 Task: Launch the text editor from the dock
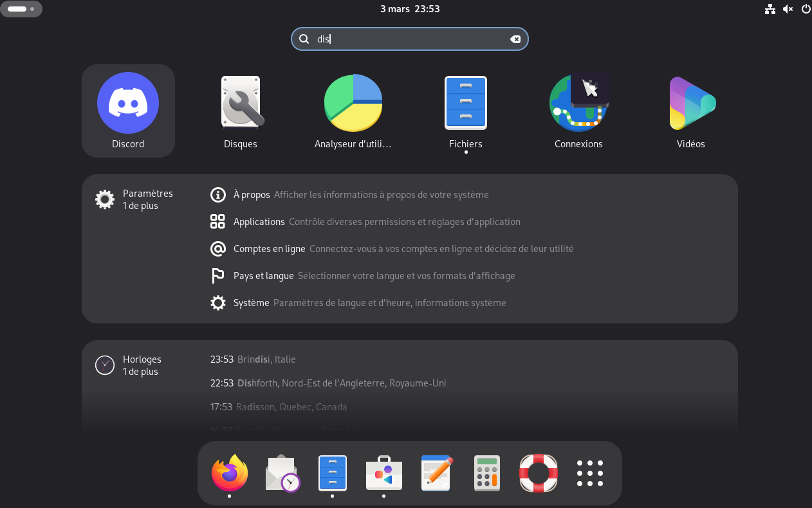pos(437,473)
